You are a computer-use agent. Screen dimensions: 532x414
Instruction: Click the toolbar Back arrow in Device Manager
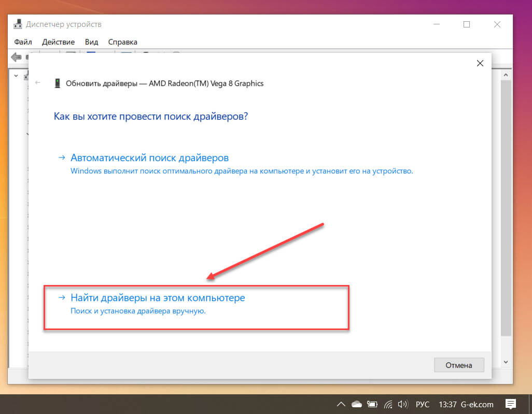pos(16,56)
